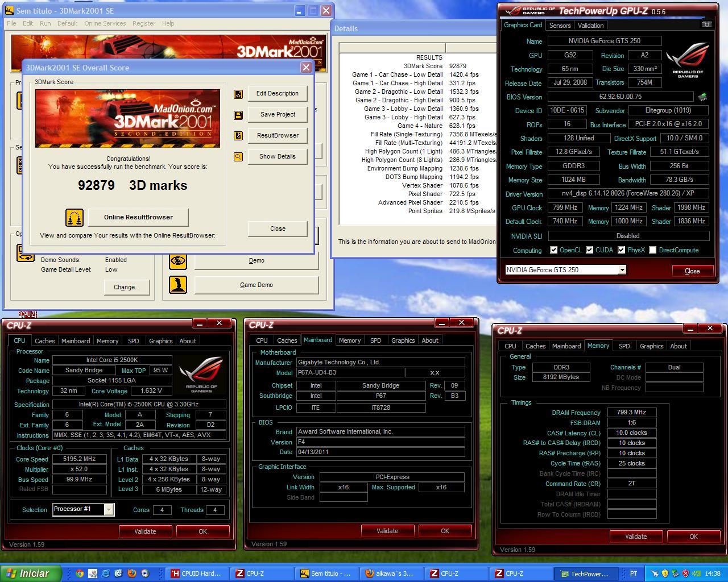Click Validate in the left CPU-Z window
This screenshot has width=728, height=582.
pyautogui.click(x=145, y=531)
